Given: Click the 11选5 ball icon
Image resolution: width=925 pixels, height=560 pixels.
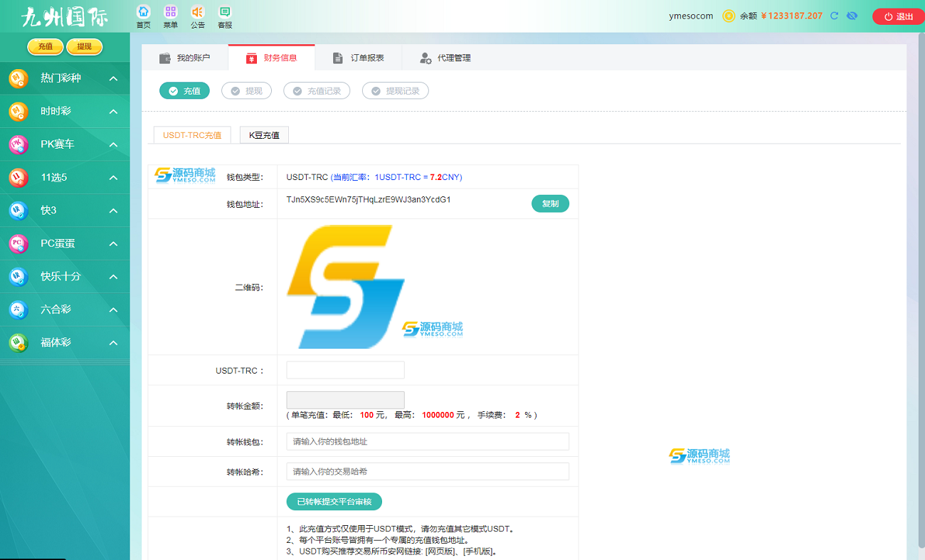Looking at the screenshot, I should coord(18,177).
